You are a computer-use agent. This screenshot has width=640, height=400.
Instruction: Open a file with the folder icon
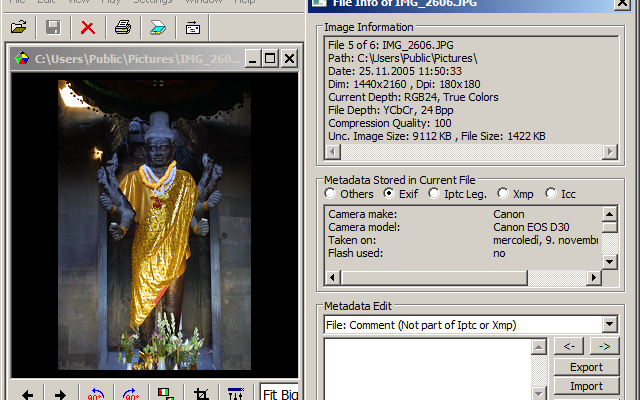tap(19, 27)
